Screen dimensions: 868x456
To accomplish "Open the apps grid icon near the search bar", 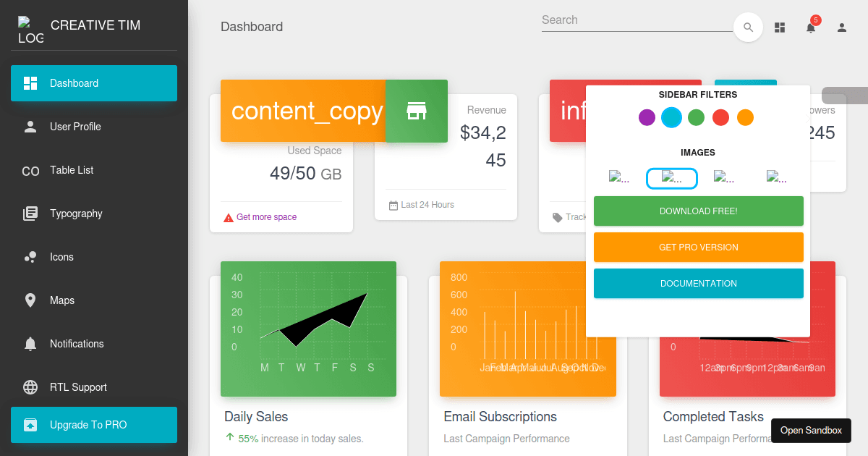I will tap(779, 27).
